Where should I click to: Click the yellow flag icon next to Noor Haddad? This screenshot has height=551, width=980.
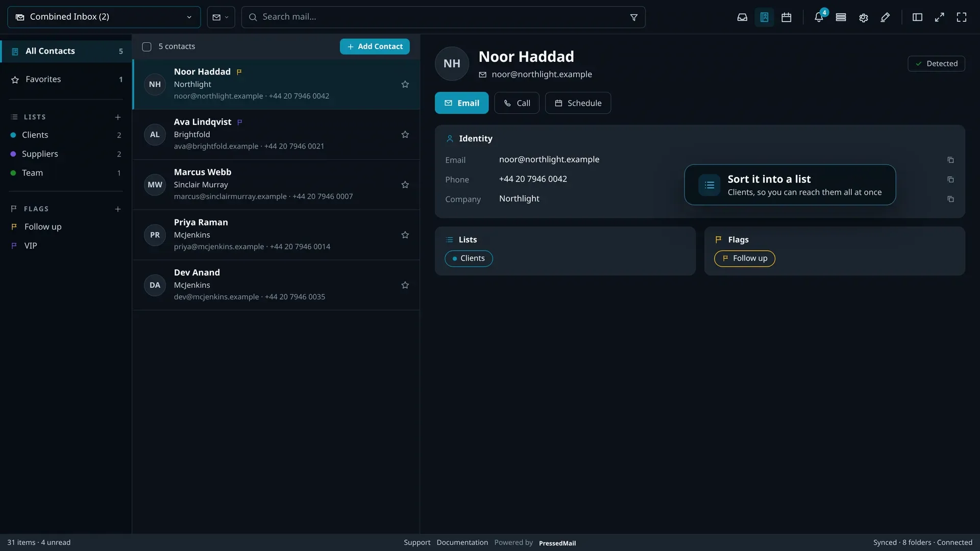239,72
